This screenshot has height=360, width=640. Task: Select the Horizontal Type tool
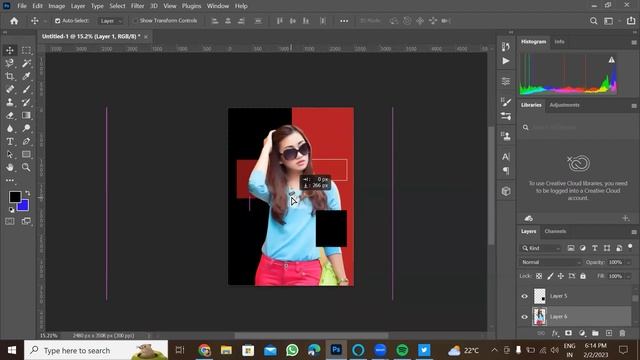[x=10, y=142]
